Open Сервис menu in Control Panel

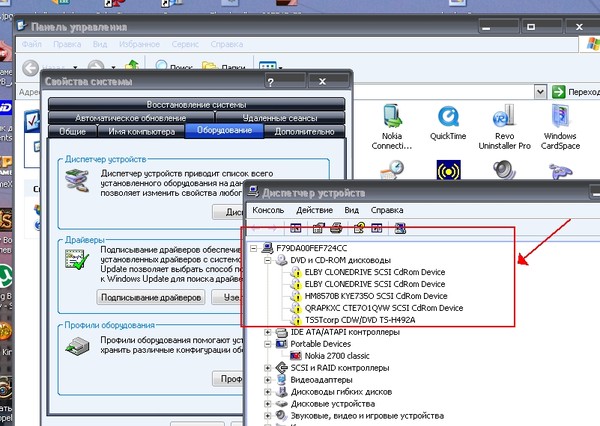pyautogui.click(x=185, y=44)
